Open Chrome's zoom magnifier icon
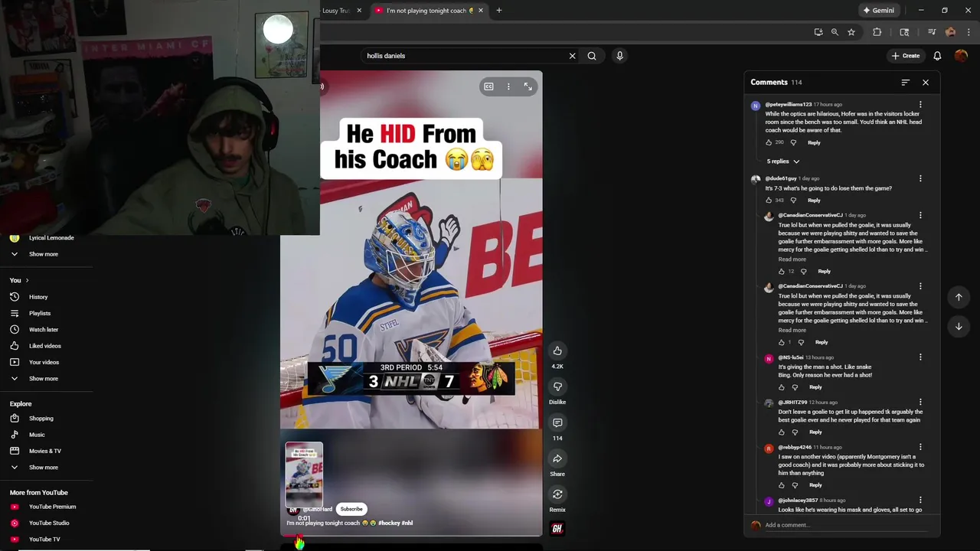 [835, 32]
